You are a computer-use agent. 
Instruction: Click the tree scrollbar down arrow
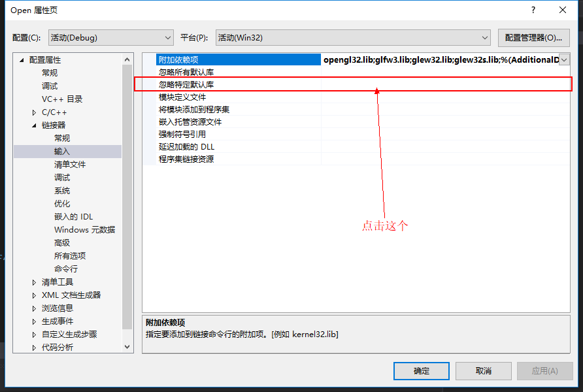127,347
